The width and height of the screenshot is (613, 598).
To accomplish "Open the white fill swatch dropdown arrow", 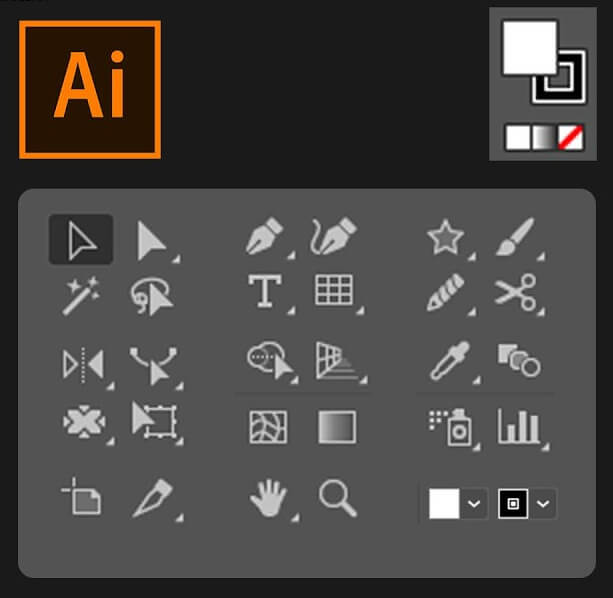I will pyautogui.click(x=475, y=504).
